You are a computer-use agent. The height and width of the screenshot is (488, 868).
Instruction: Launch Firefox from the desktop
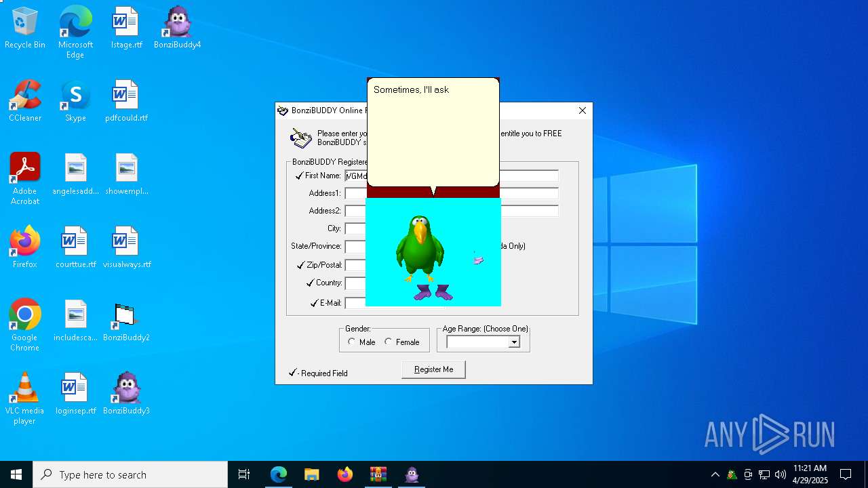[x=25, y=247]
